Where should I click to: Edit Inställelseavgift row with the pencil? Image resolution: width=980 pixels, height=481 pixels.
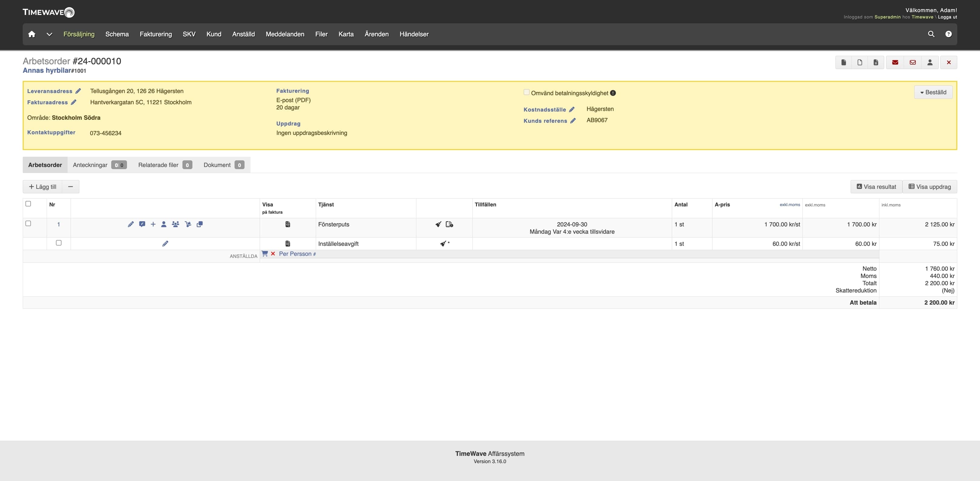(x=165, y=244)
